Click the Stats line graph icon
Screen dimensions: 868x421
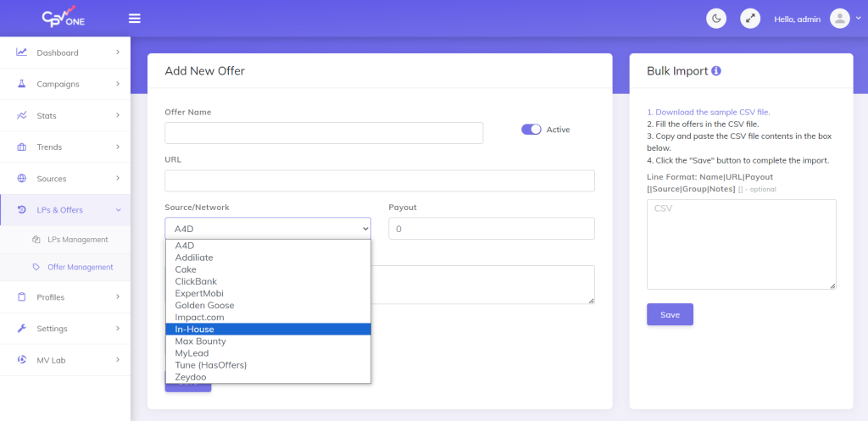21,115
